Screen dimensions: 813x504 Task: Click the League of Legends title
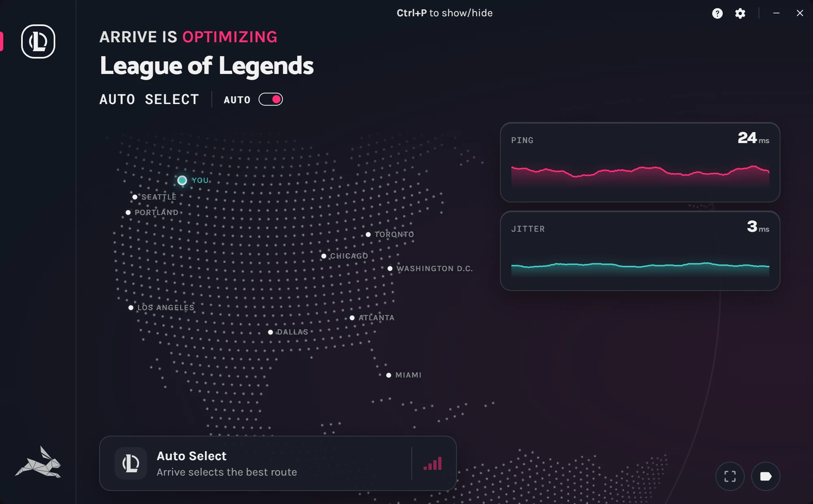click(x=207, y=66)
